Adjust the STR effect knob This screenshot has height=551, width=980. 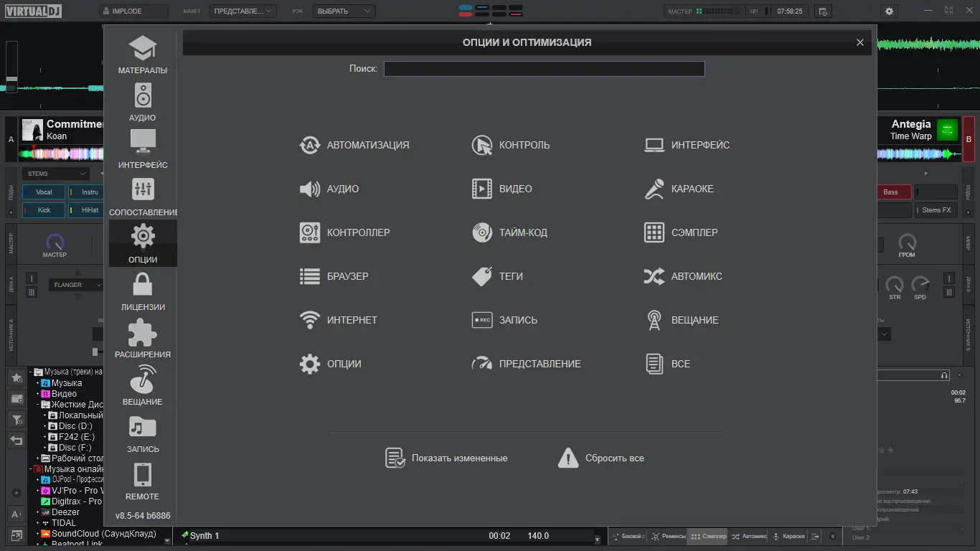tap(895, 285)
